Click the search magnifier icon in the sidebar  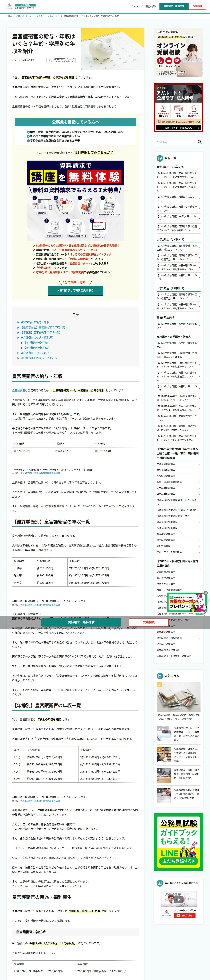tap(199, 142)
